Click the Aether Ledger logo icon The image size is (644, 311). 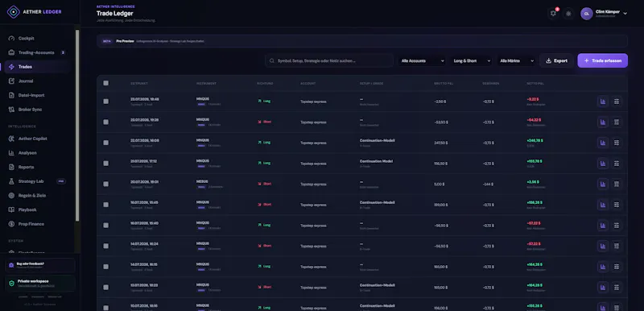pyautogui.click(x=13, y=12)
